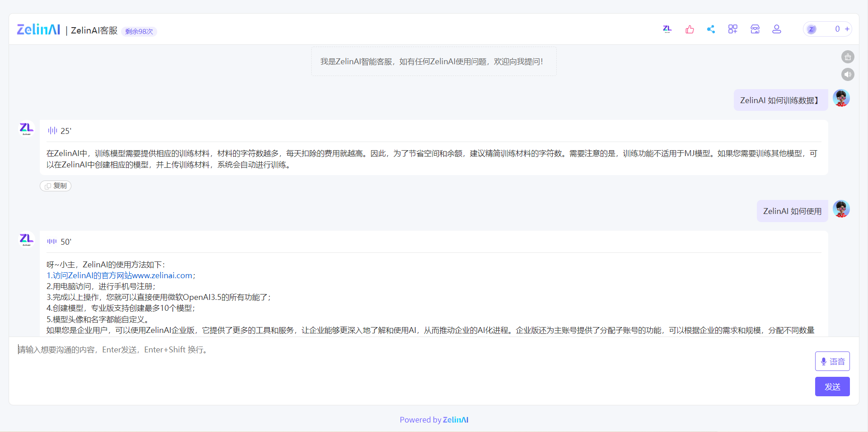Click the 语音 voice input button
868x432 pixels.
(832, 361)
